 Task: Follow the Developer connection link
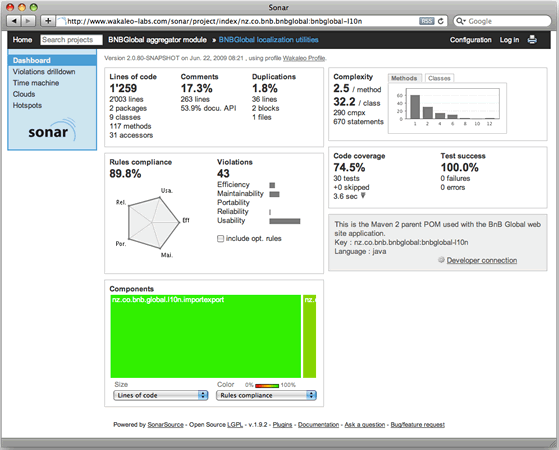point(482,260)
